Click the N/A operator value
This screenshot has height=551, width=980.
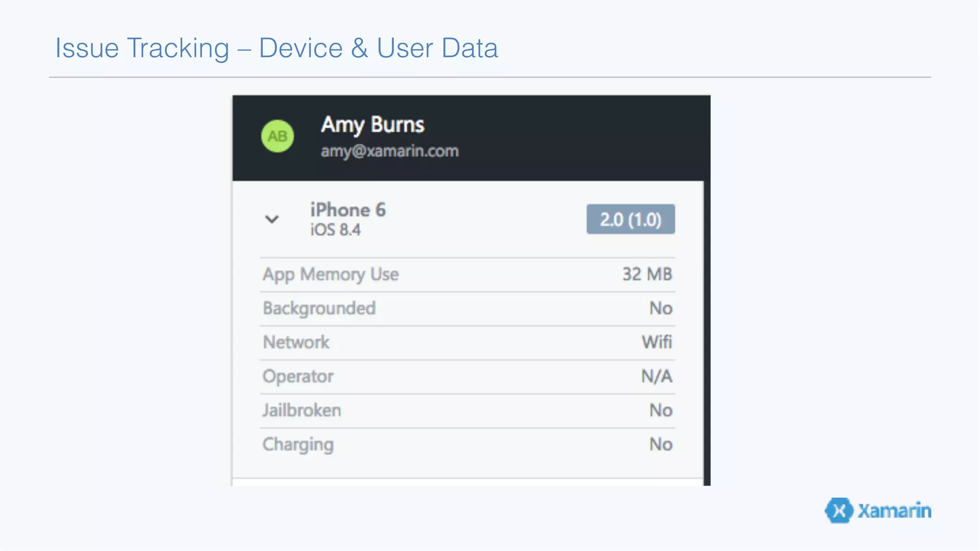click(657, 376)
